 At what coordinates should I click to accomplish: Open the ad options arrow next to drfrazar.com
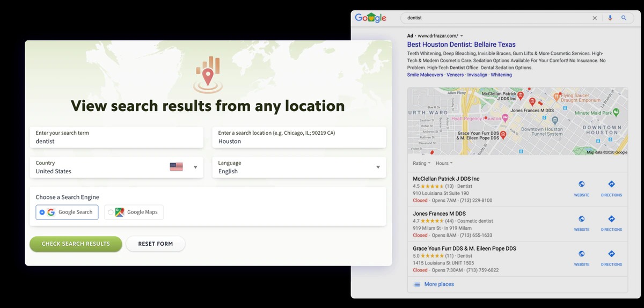462,36
